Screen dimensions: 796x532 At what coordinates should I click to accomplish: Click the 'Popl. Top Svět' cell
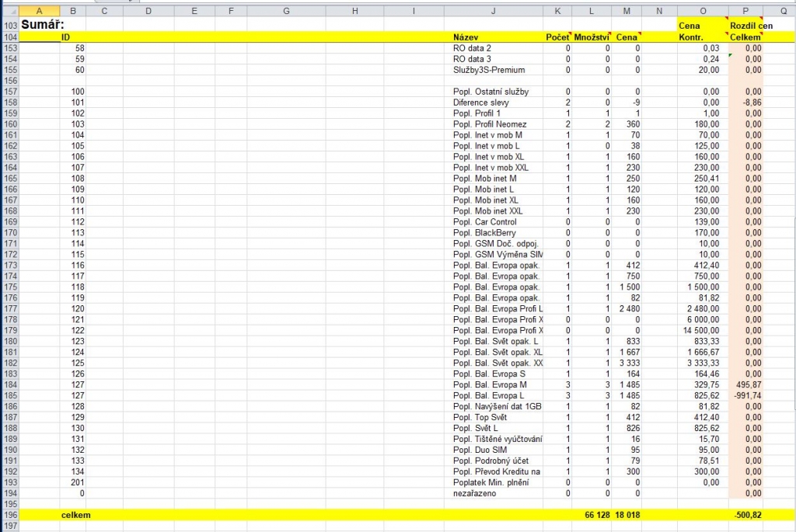pos(493,417)
